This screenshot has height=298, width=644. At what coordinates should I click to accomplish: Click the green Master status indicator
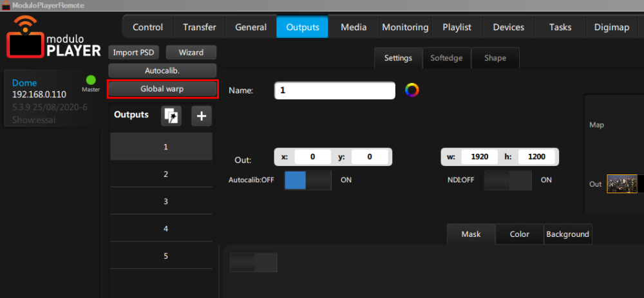(x=91, y=80)
